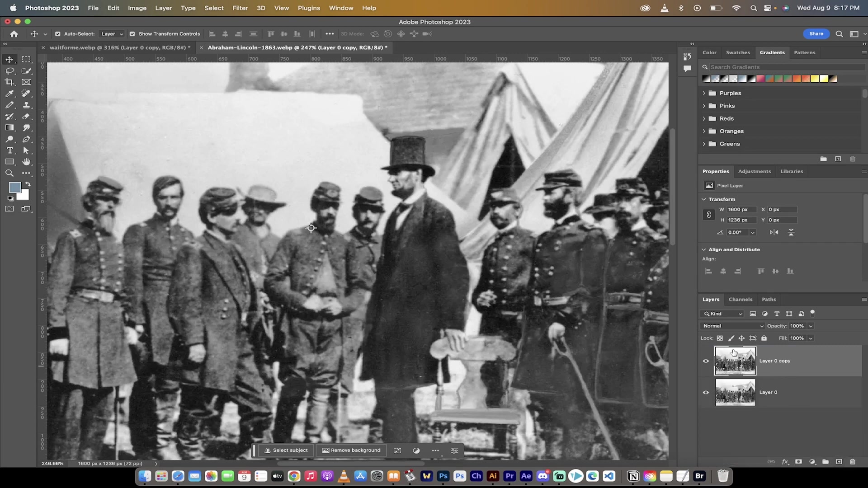This screenshot has width=868, height=488.
Task: Expand the Reds gradient folder
Action: pyautogui.click(x=704, y=118)
